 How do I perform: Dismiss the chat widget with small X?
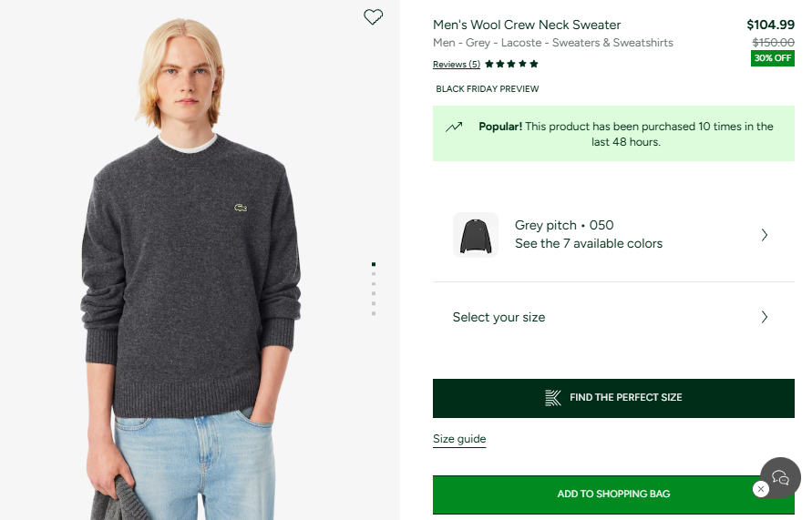point(761,490)
